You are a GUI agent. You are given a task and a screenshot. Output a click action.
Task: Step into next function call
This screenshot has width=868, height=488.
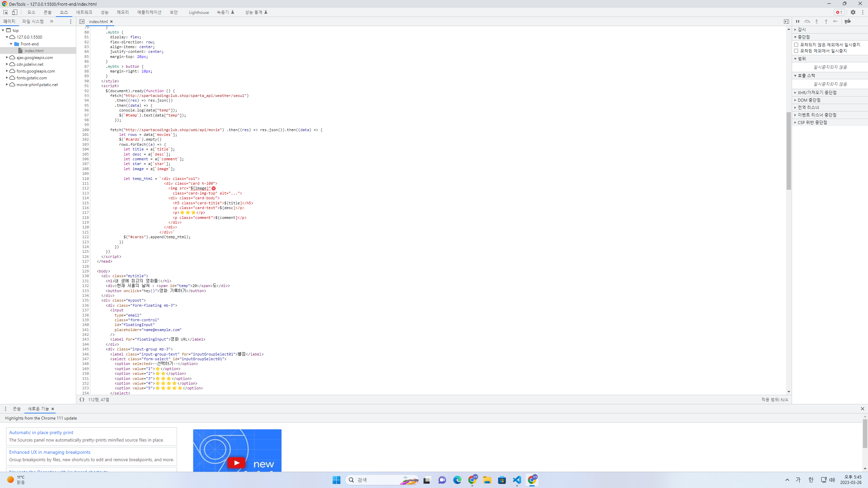(817, 21)
